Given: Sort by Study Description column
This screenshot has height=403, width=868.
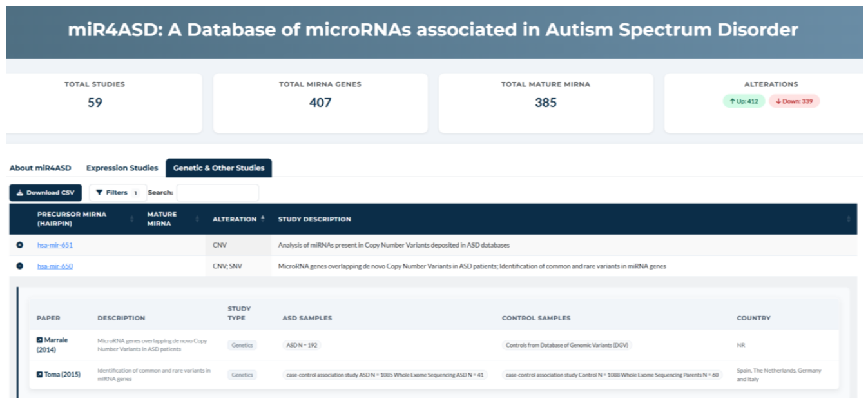Looking at the screenshot, I should tap(564, 219).
